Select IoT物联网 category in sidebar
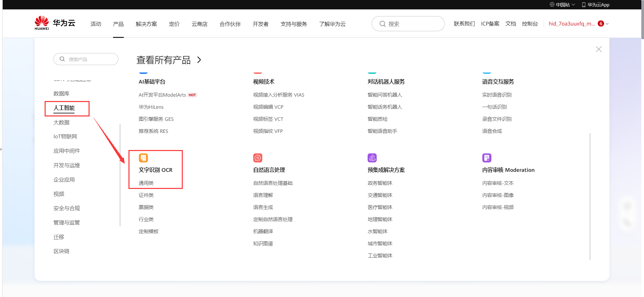The height and width of the screenshot is (297, 644). [65, 136]
